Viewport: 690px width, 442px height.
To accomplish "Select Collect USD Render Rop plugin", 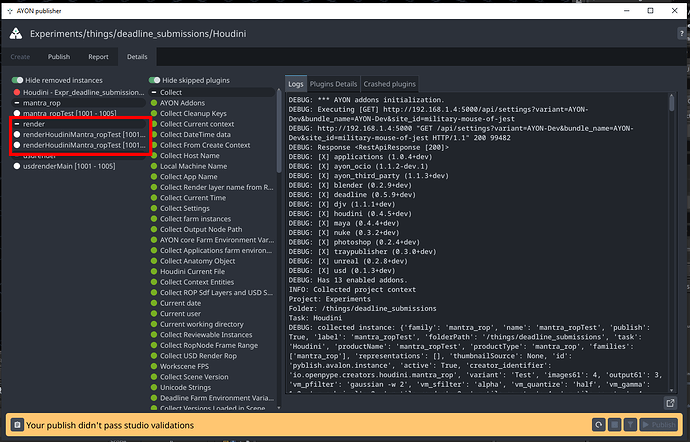I will tap(212, 356).
